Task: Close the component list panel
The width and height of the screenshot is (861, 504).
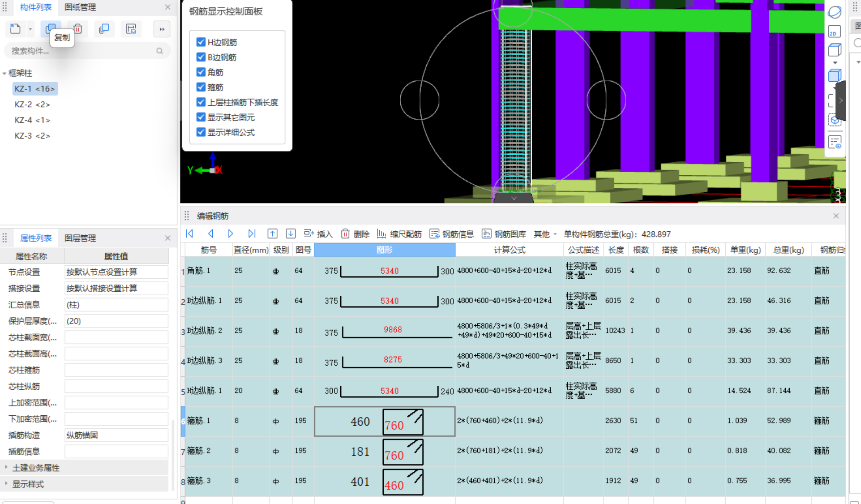Action: click(168, 7)
